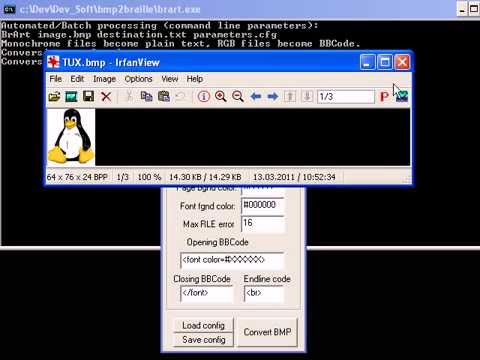Click the Convert BMP button
The height and width of the screenshot is (360, 480).
click(x=267, y=332)
